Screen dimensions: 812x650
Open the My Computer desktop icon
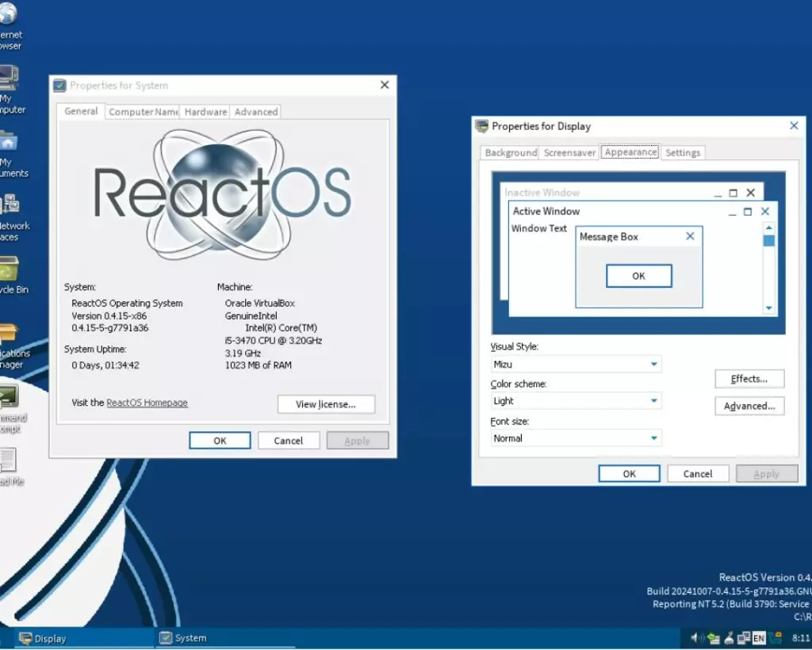click(8, 80)
